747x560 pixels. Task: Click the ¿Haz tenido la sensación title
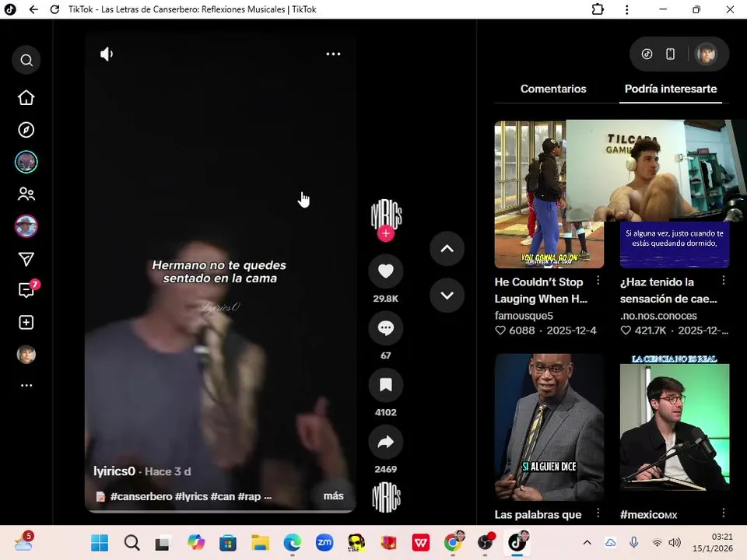(x=668, y=290)
